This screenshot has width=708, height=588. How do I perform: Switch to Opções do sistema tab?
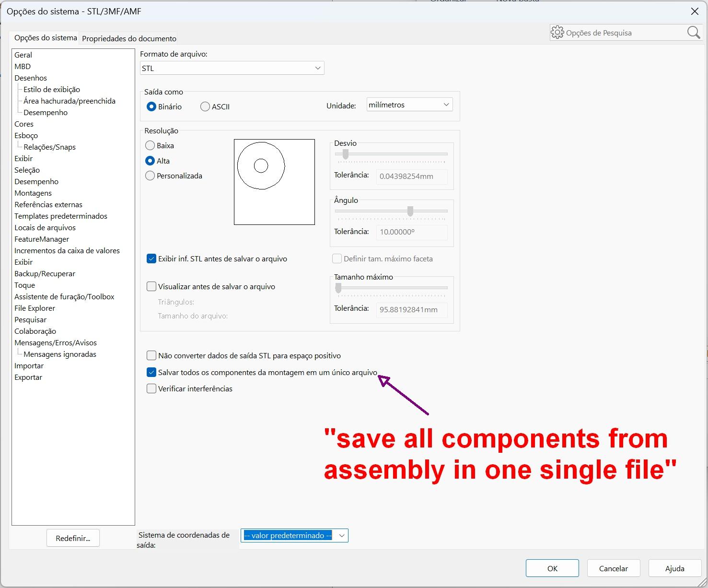coord(46,37)
